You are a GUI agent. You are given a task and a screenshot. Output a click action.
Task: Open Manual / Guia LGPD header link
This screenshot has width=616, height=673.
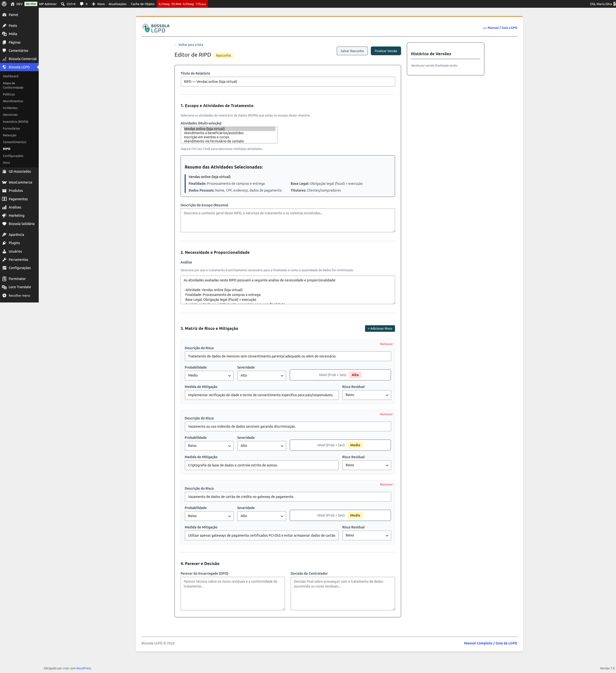coord(500,28)
